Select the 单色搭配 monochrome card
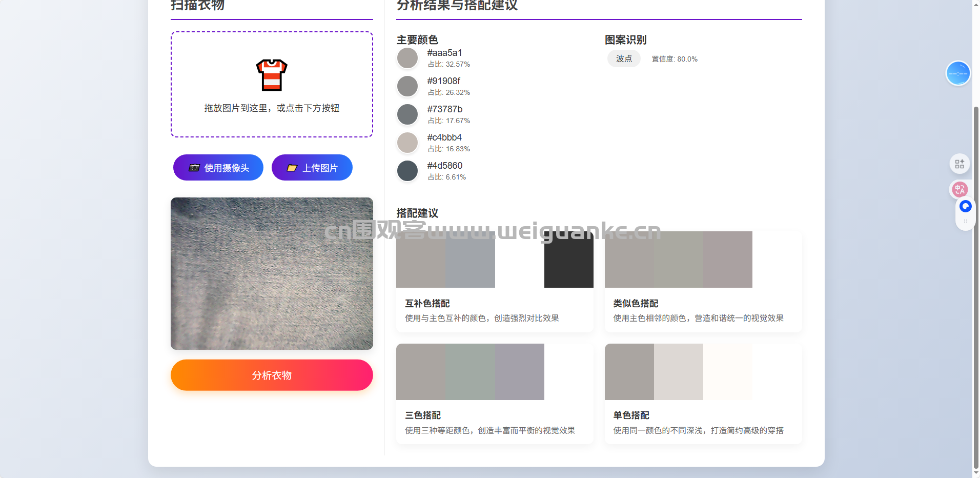980x478 pixels. point(703,394)
